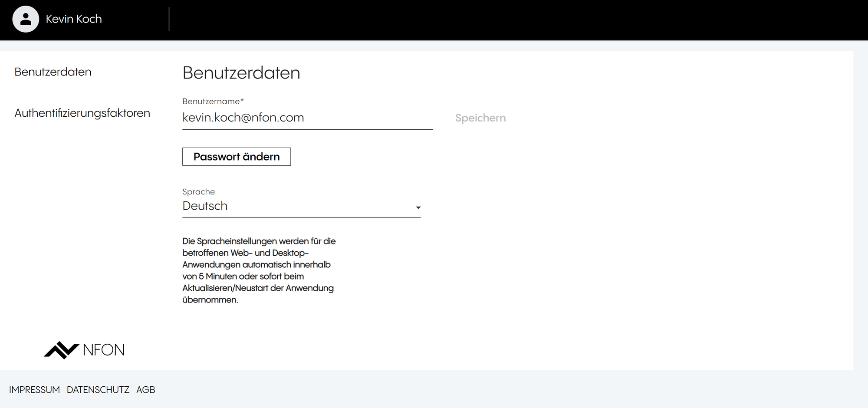The image size is (868, 408).
Task: Click the user avatar icon
Action: 26,19
